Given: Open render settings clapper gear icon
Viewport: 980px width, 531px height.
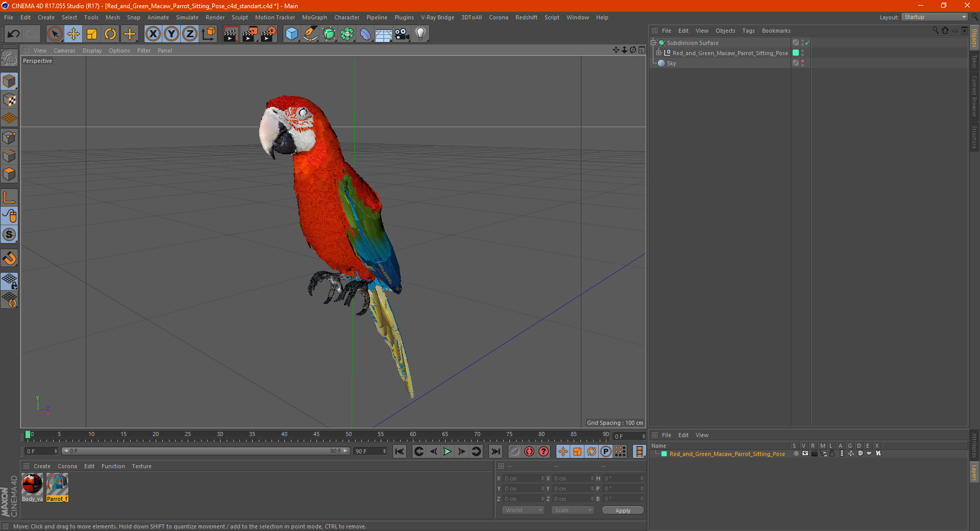Looking at the screenshot, I should tap(268, 34).
